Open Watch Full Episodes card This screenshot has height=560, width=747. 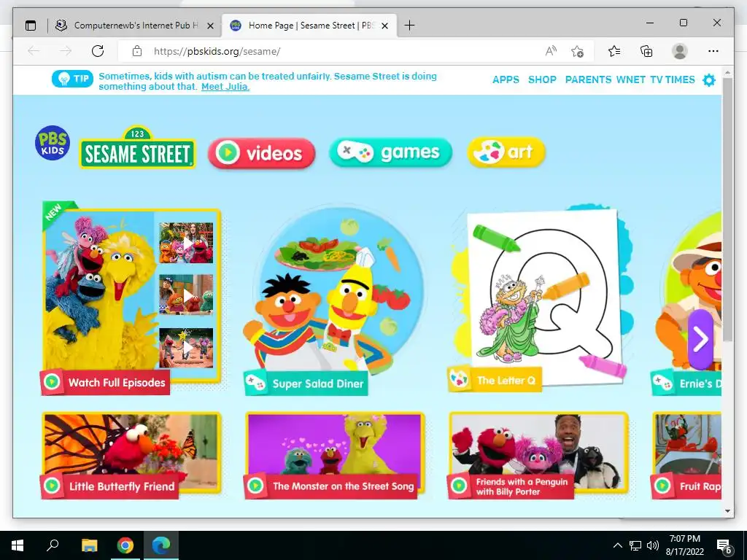(131, 297)
